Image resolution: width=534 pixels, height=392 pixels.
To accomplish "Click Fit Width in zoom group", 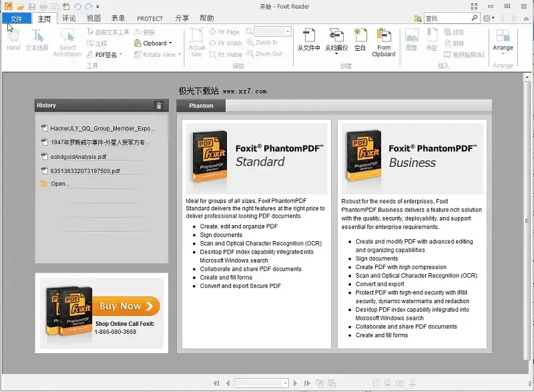I will [226, 43].
